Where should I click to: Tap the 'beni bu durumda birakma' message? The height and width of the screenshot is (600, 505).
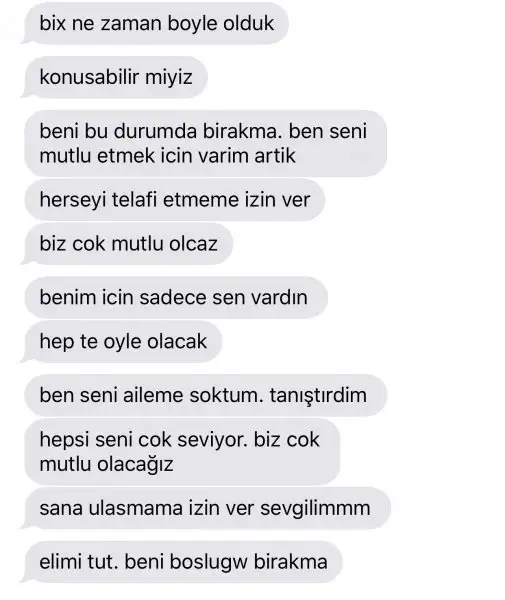(205, 143)
